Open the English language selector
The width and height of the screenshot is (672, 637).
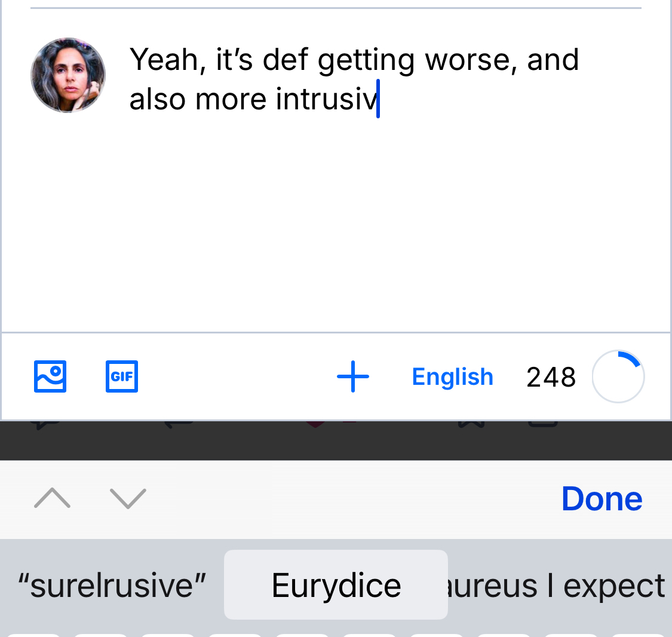click(452, 377)
